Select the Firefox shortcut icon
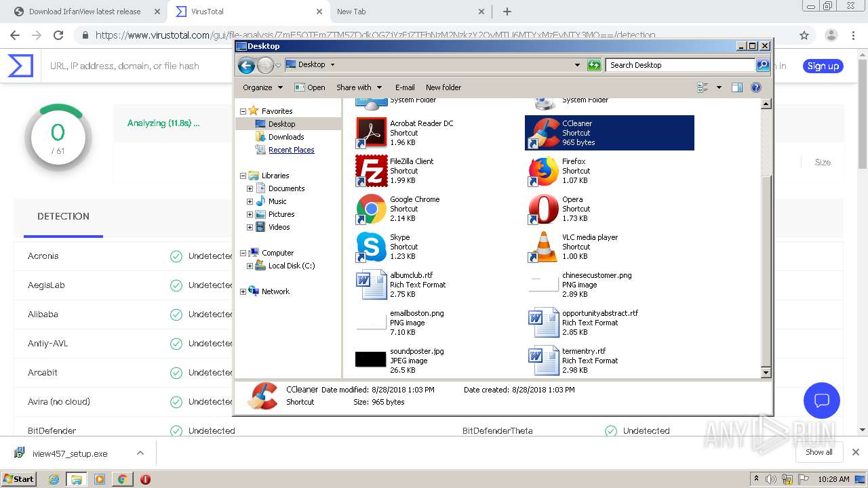868x488 pixels. coord(544,171)
